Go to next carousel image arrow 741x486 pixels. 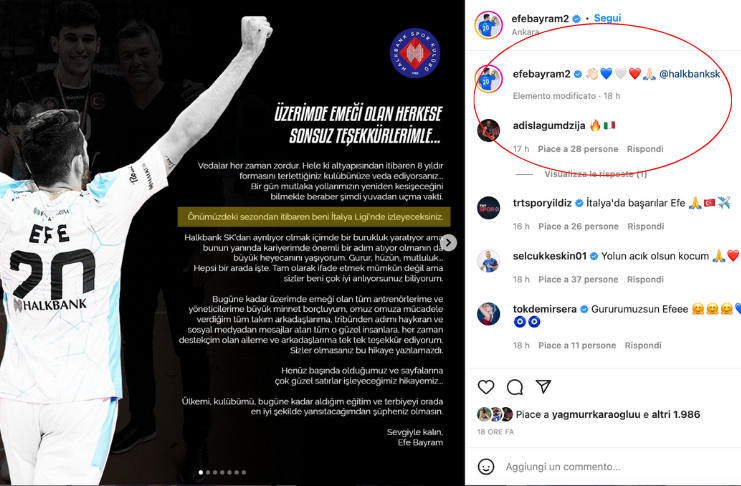pyautogui.click(x=448, y=243)
